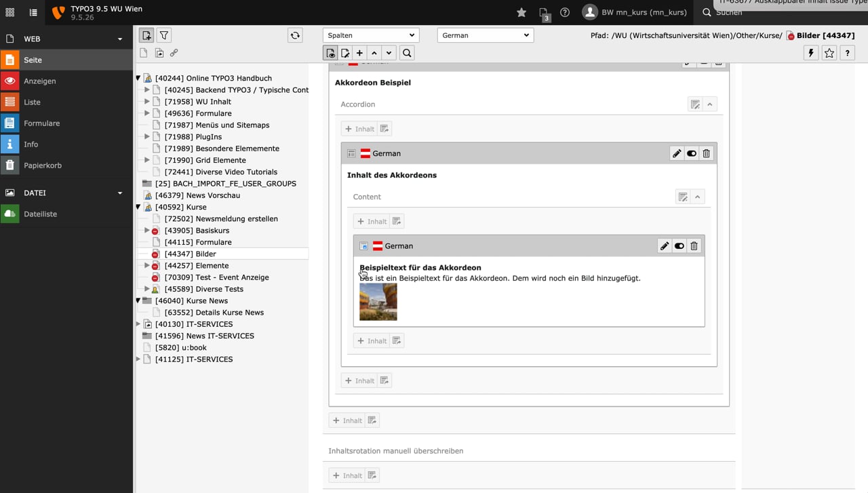Edit all records in Content column

pyautogui.click(x=683, y=197)
